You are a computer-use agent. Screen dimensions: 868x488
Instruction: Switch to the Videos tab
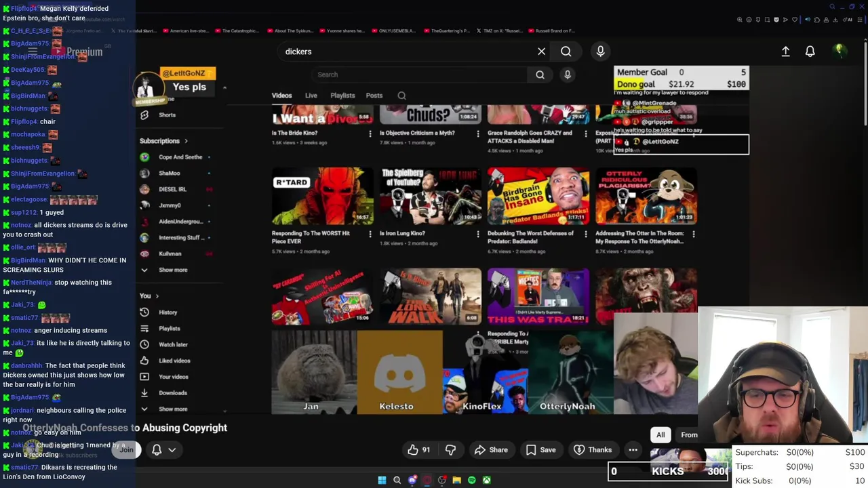(281, 96)
